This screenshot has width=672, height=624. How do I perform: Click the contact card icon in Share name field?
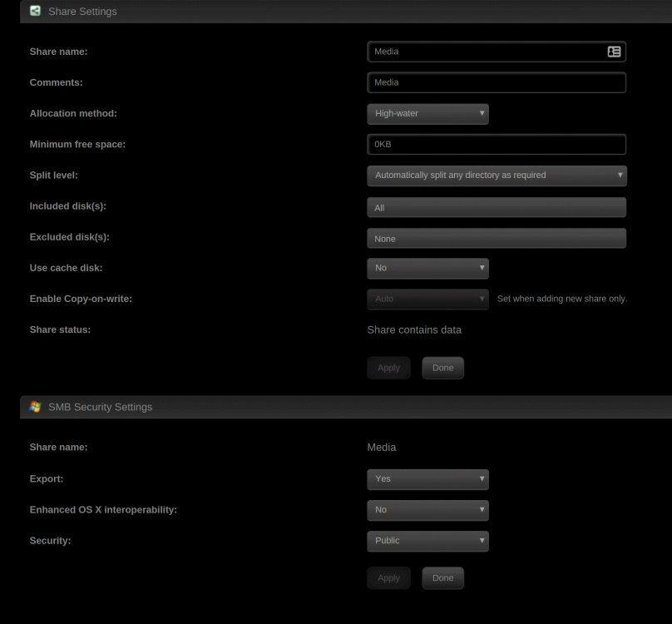614,52
